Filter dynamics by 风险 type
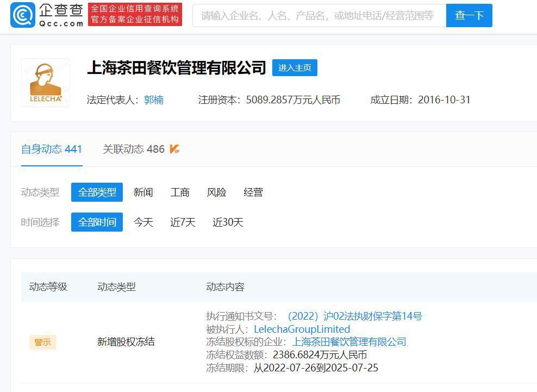Image resolution: width=537 pixels, height=392 pixels. (216, 192)
